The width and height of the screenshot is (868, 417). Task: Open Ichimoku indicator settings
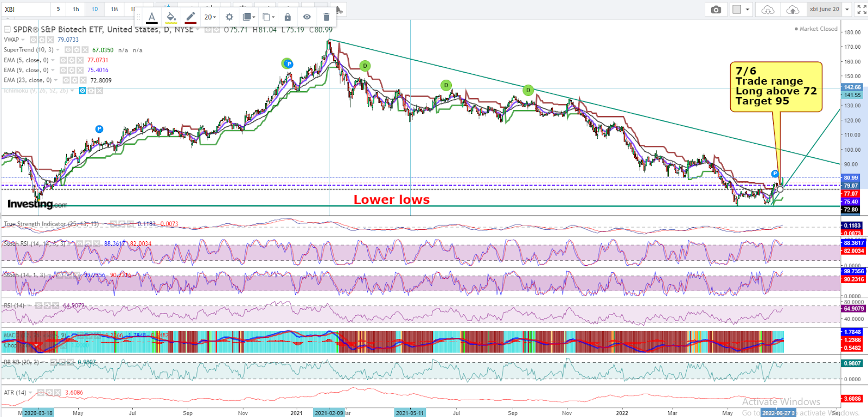91,91
